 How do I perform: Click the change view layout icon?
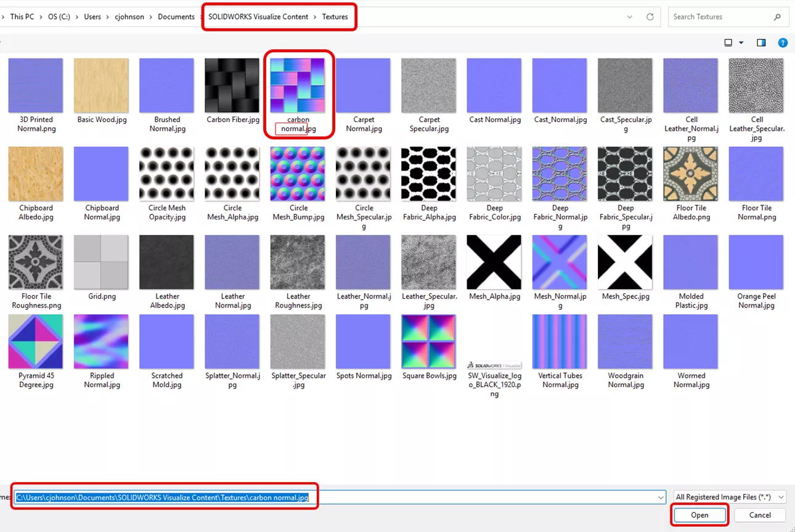point(728,43)
